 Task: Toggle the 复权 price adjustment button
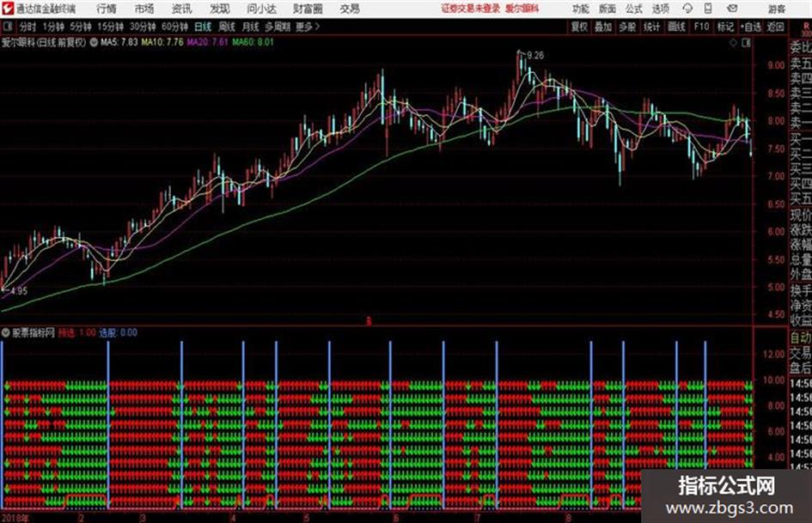(x=579, y=27)
